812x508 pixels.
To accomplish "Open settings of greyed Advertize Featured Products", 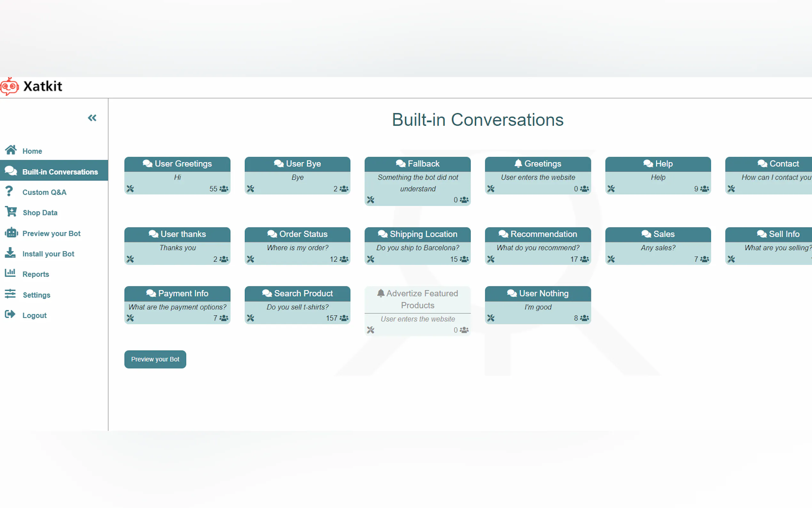I will point(371,330).
